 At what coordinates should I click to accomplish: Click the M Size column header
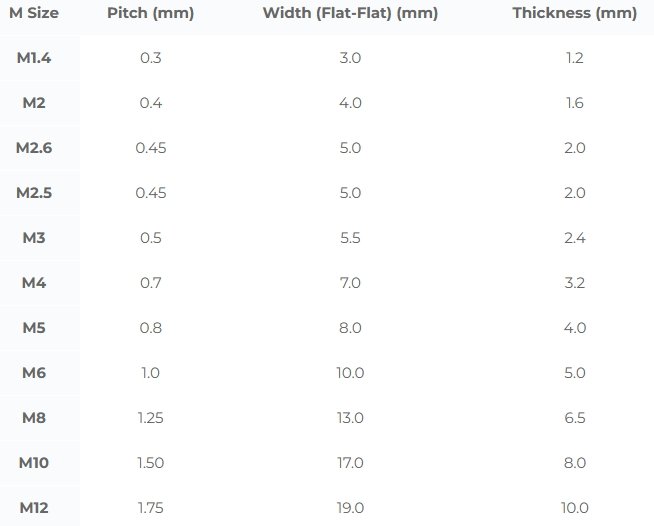pyautogui.click(x=36, y=13)
